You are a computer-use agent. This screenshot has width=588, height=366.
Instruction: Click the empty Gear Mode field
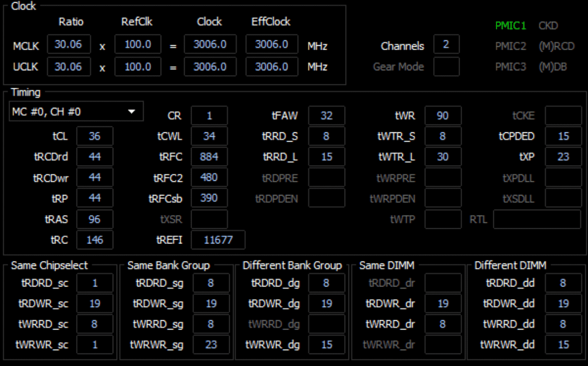(446, 67)
